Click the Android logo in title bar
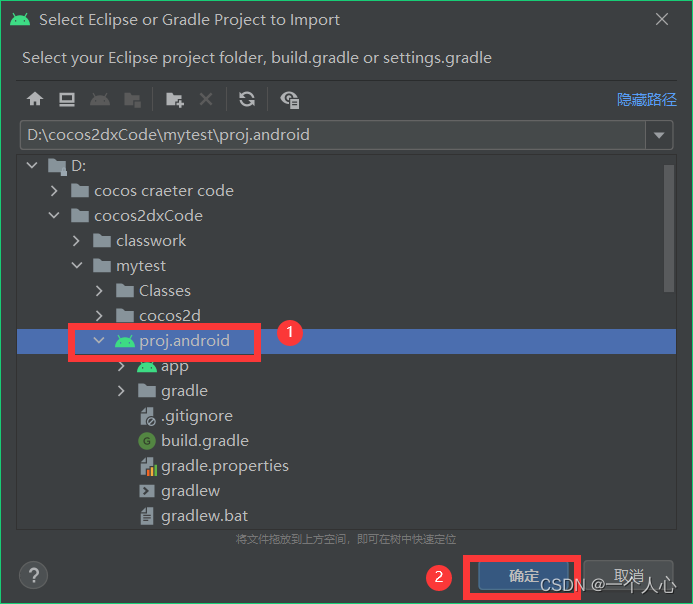 coord(20,20)
